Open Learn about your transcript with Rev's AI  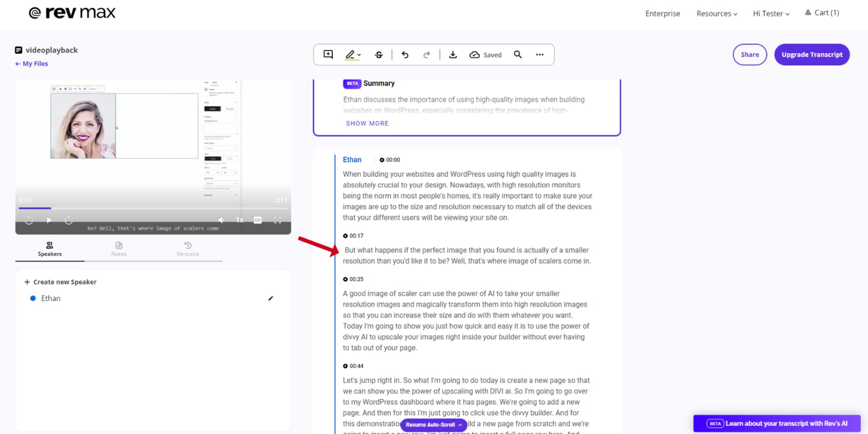777,423
